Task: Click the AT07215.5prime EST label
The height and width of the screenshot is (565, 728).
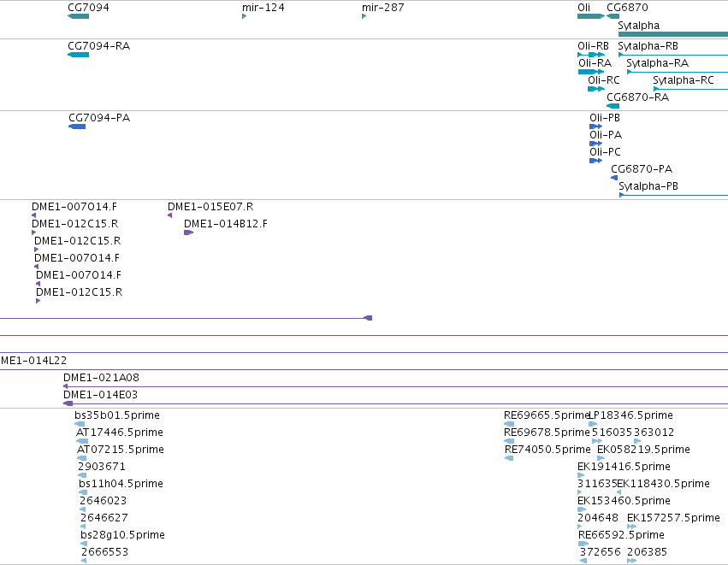Action: click(121, 450)
